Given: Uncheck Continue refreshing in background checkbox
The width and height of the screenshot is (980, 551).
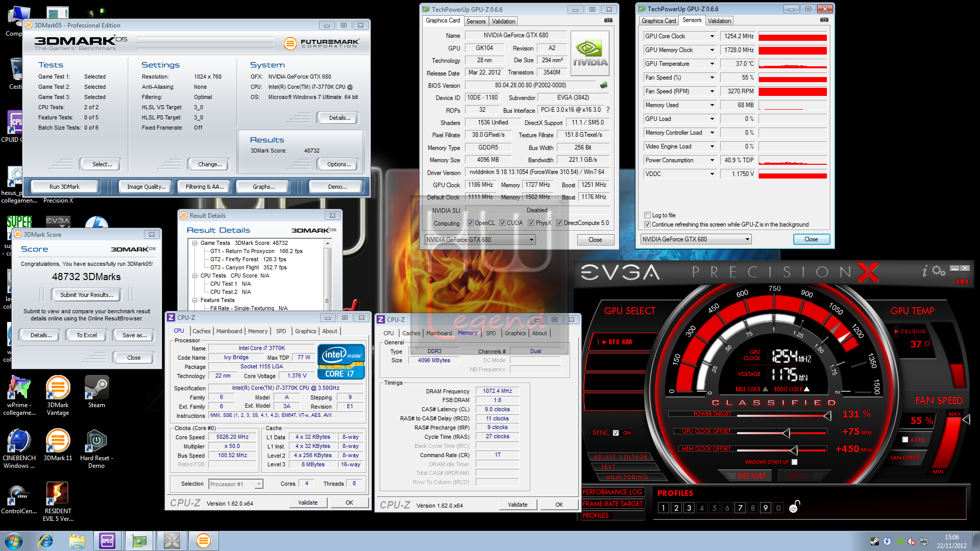Looking at the screenshot, I should pos(647,224).
